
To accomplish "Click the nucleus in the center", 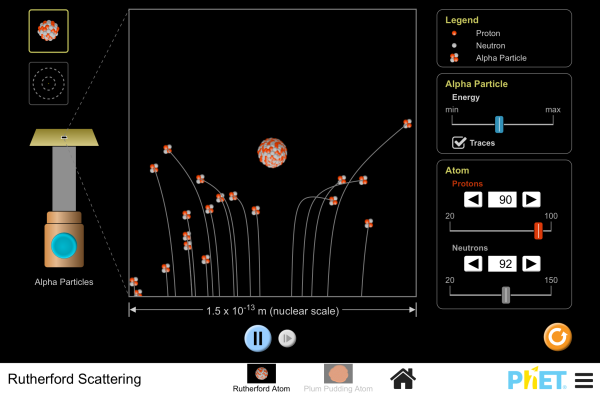I will click(272, 153).
